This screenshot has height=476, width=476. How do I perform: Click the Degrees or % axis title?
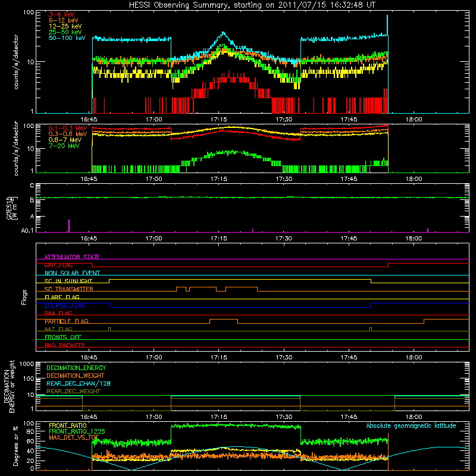[x=15, y=446]
